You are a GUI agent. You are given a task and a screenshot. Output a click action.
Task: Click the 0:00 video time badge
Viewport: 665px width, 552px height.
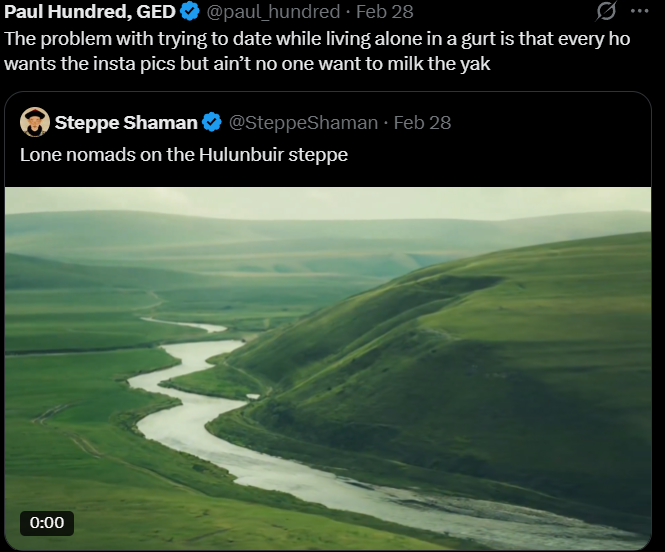[47, 522]
